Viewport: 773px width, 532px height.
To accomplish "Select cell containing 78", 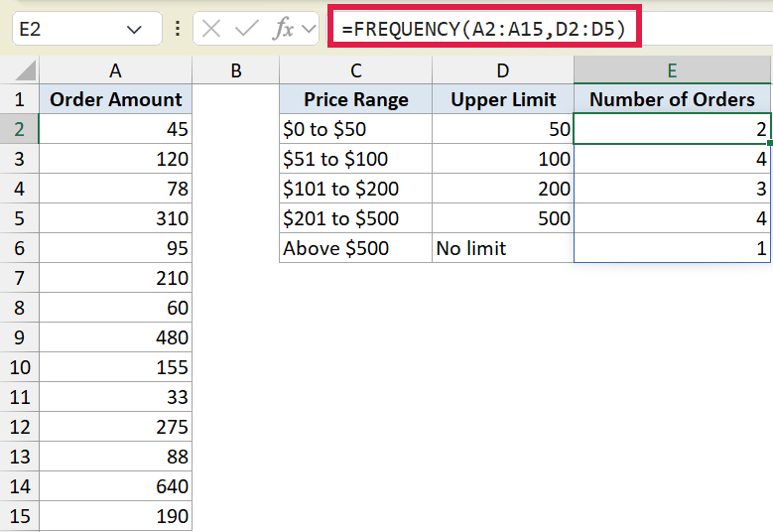I will tap(115, 189).
